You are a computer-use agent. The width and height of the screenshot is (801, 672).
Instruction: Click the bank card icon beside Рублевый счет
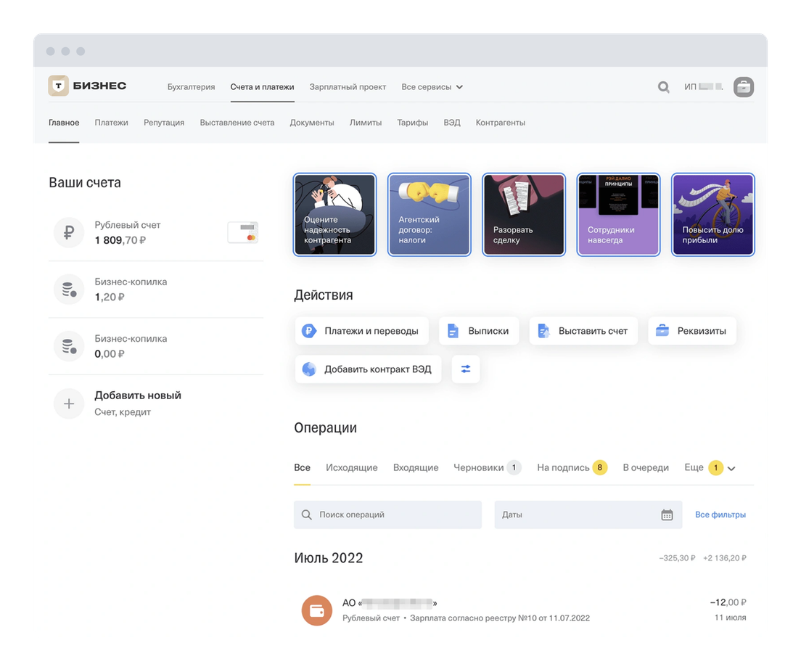tap(242, 232)
